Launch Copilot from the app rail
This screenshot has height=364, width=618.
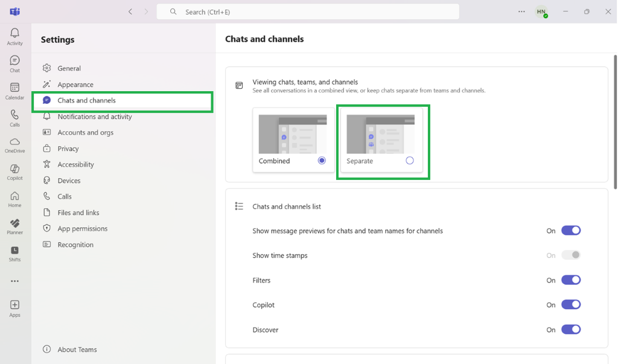tap(14, 172)
